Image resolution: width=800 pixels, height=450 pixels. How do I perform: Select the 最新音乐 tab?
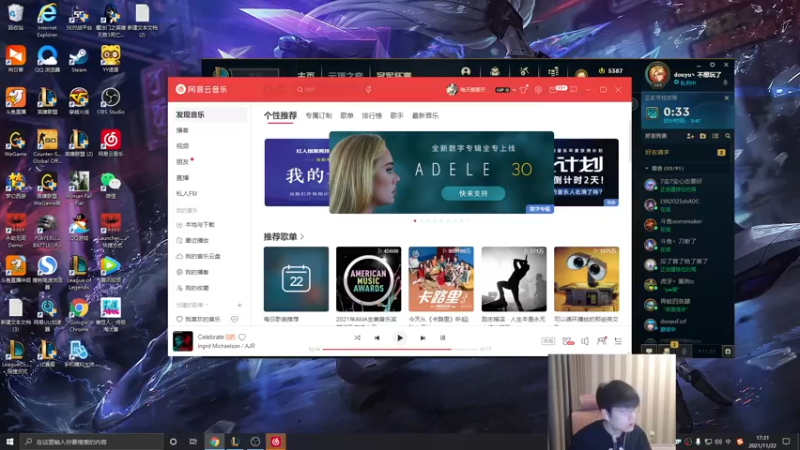click(x=425, y=116)
